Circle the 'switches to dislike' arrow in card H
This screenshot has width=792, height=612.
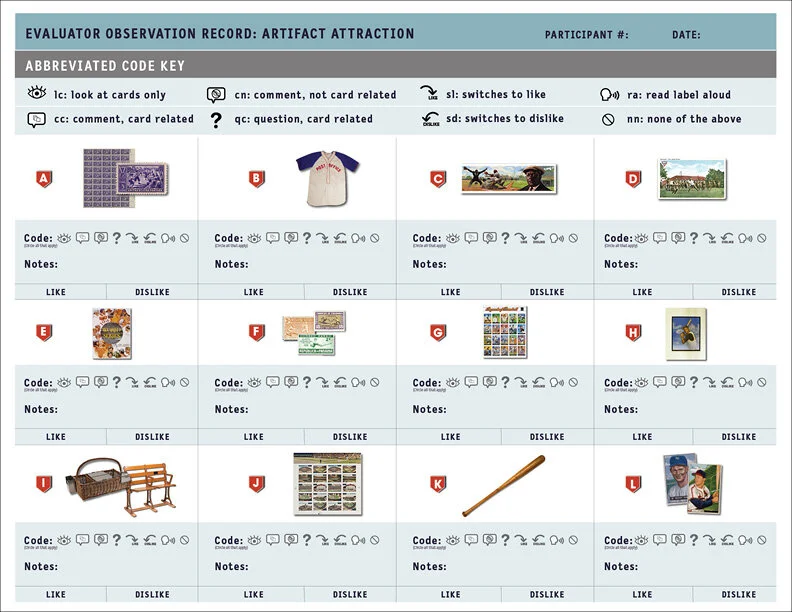727,382
